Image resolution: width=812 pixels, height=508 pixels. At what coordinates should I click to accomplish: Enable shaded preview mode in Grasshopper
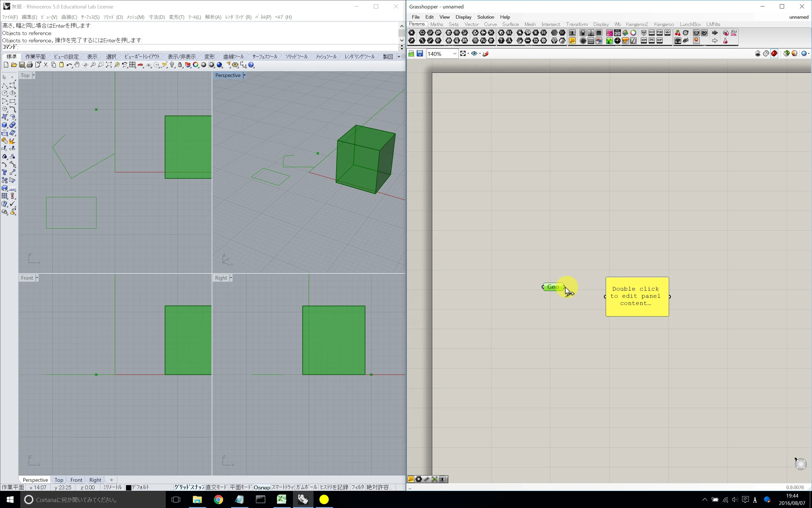[774, 53]
